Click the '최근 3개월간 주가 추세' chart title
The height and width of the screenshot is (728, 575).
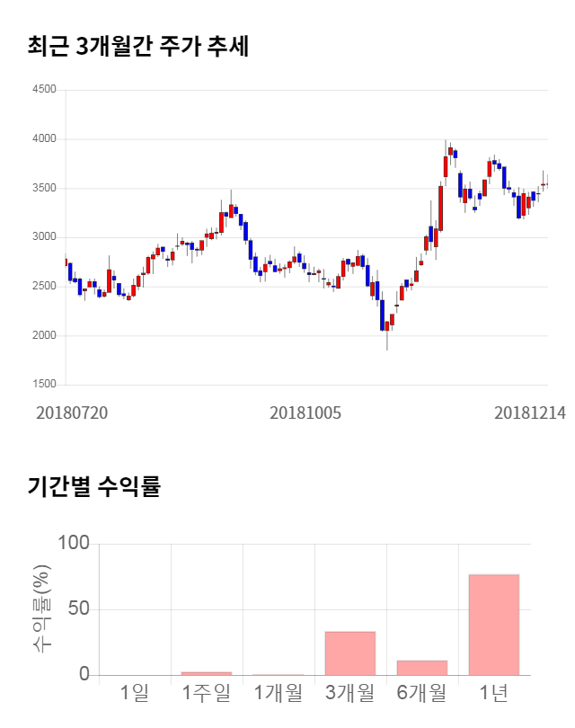coord(137,46)
